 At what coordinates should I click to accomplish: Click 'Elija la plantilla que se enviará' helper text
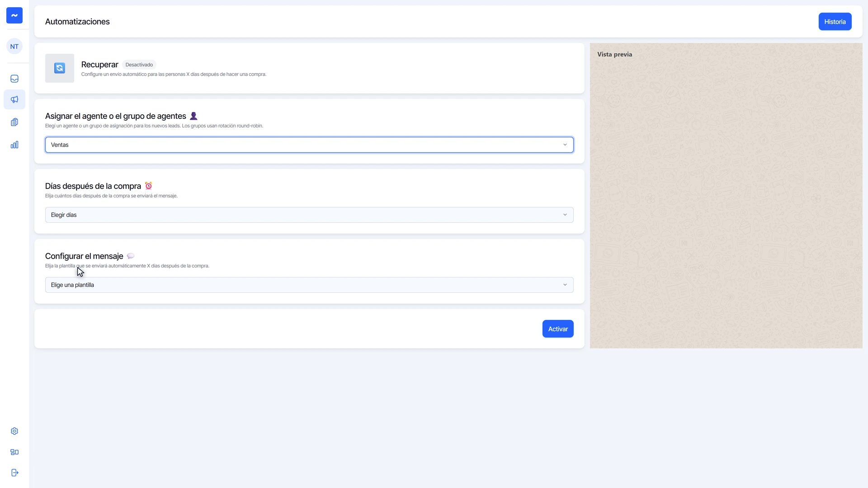(x=127, y=266)
